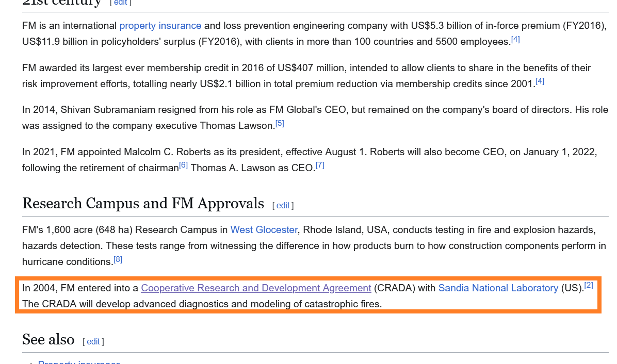Open the property insurance link
Image resolution: width=617 pixels, height=364 pixels.
pos(160,26)
